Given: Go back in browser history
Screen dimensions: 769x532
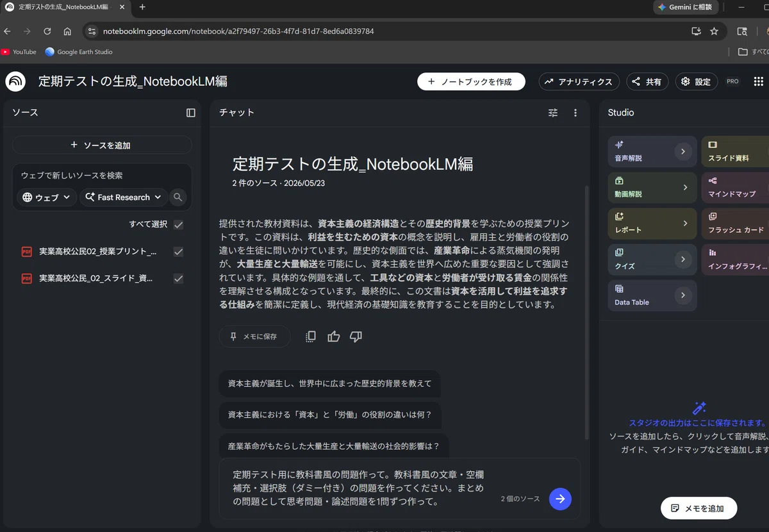Looking at the screenshot, I should click(7, 31).
